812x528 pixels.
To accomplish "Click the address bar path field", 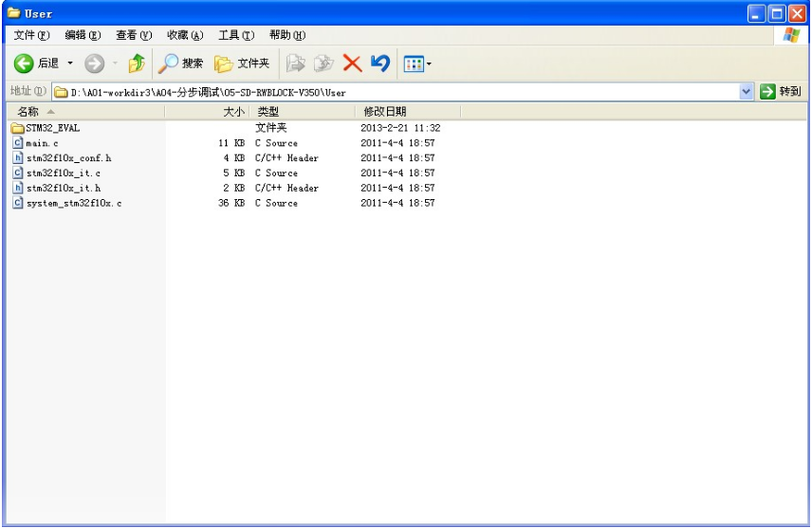I will pos(379,92).
